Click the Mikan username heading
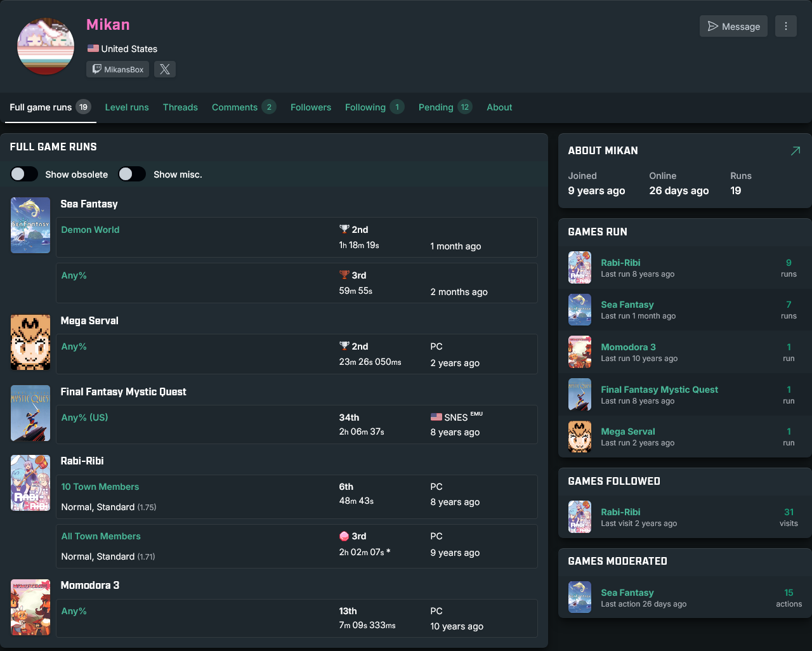Image resolution: width=812 pixels, height=651 pixels. pyautogui.click(x=108, y=25)
